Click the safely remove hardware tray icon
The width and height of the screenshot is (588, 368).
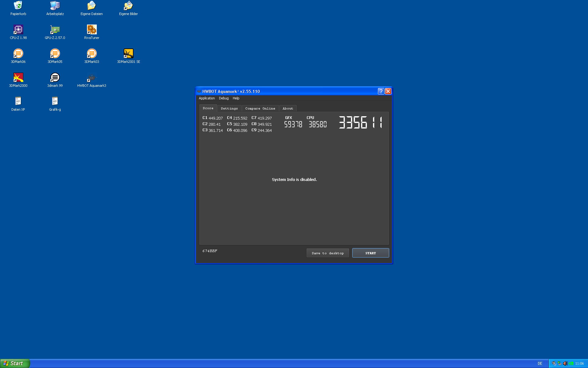click(560, 363)
